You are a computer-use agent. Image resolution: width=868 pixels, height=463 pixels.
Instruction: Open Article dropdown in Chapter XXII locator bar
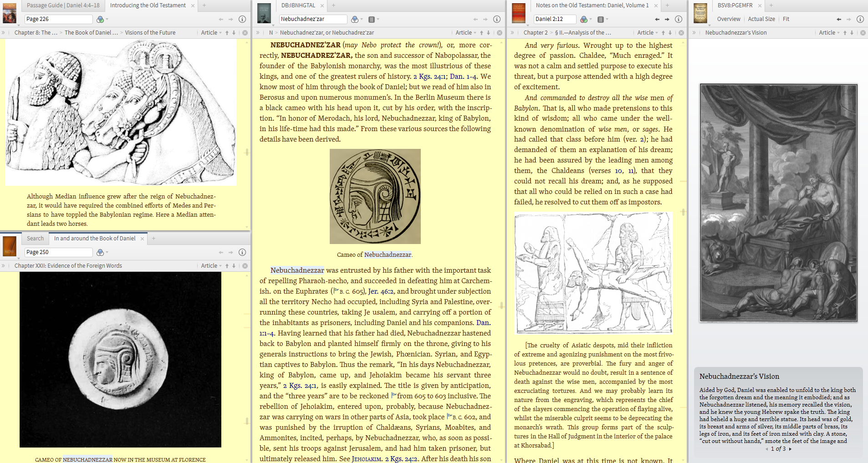[211, 266]
